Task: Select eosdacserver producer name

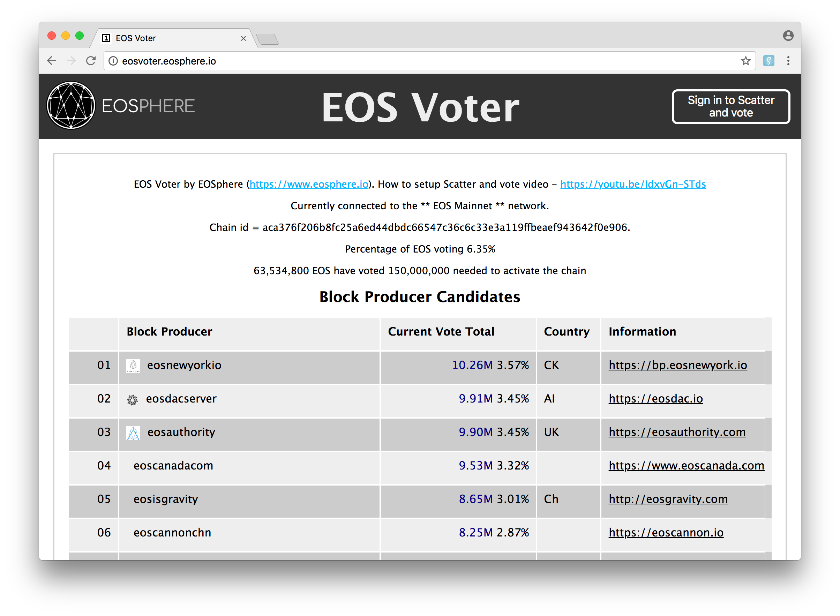Action: click(x=181, y=399)
